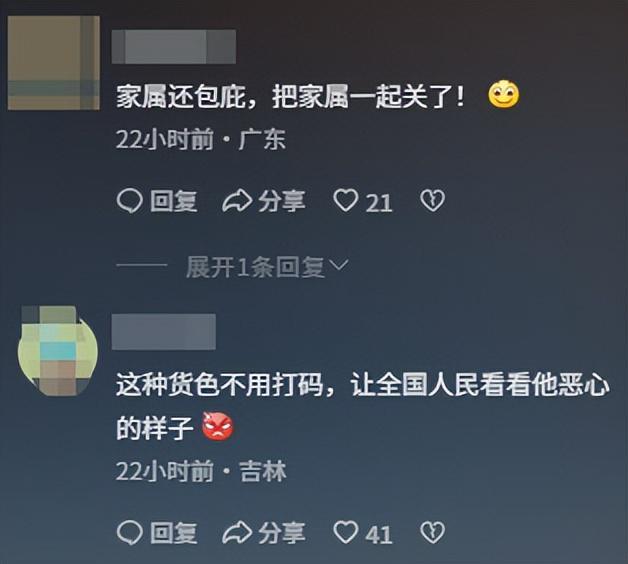
Task: Open the second commenter's round avatar
Action: (x=58, y=351)
